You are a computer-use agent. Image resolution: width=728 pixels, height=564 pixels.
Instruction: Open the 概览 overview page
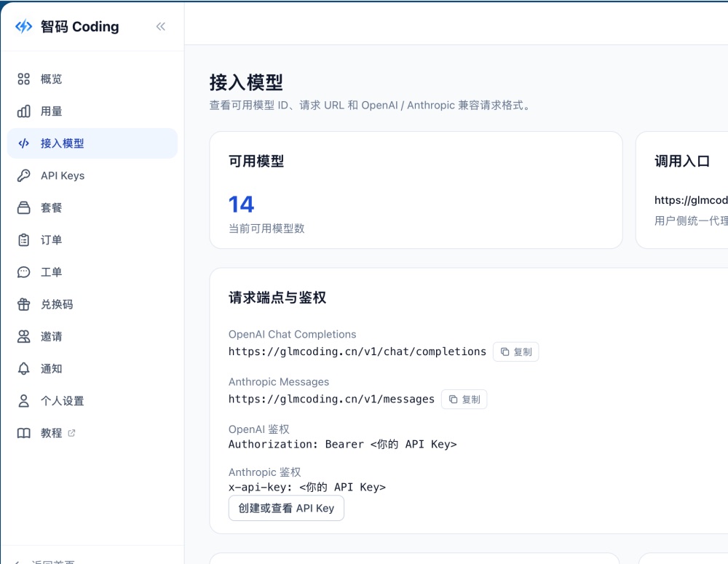[92, 79]
